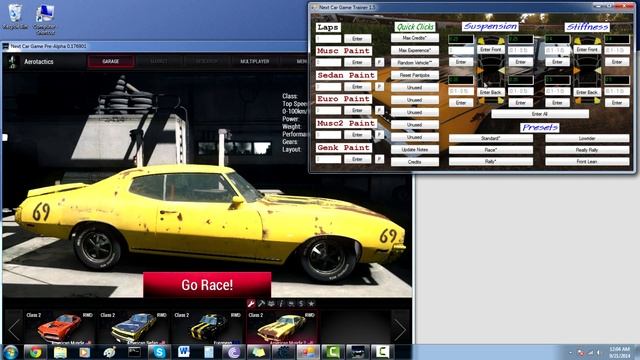The width and height of the screenshot is (640, 360).
Task: Open Recycle Bin on the desktop
Action: (x=16, y=17)
